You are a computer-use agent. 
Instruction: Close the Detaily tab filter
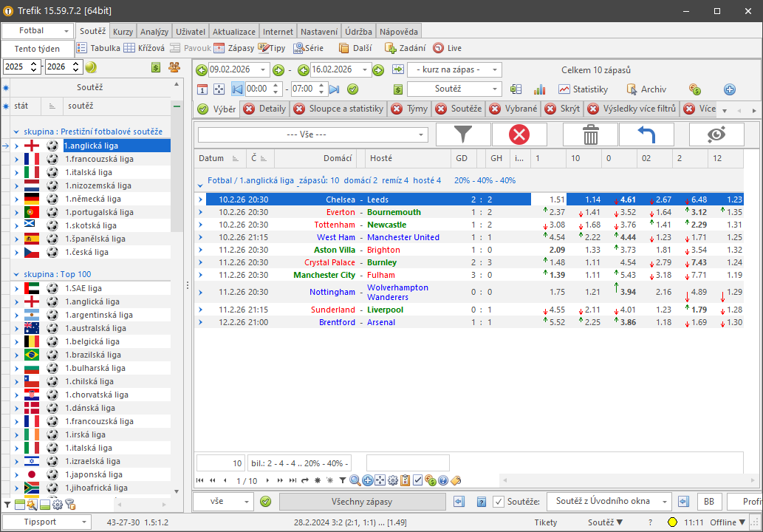click(249, 109)
